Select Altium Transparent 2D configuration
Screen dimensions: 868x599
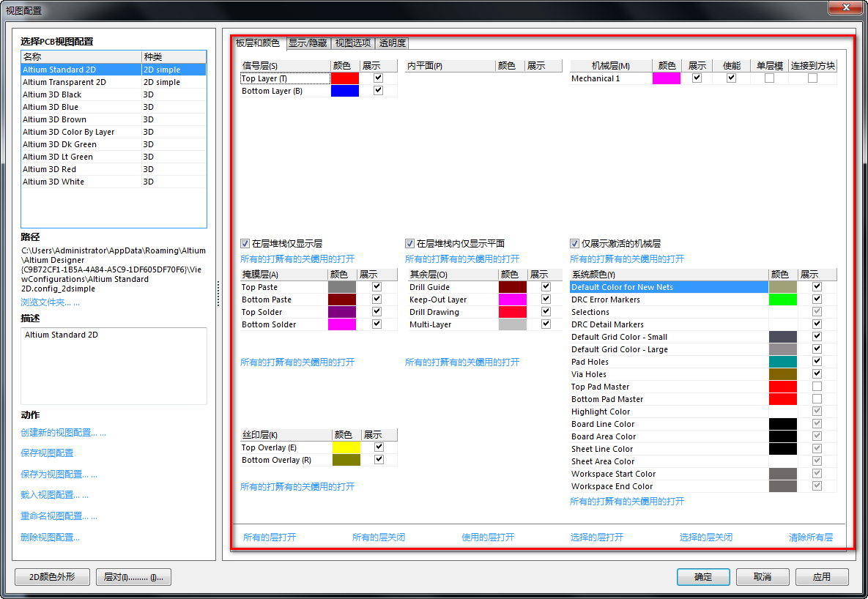tap(114, 82)
